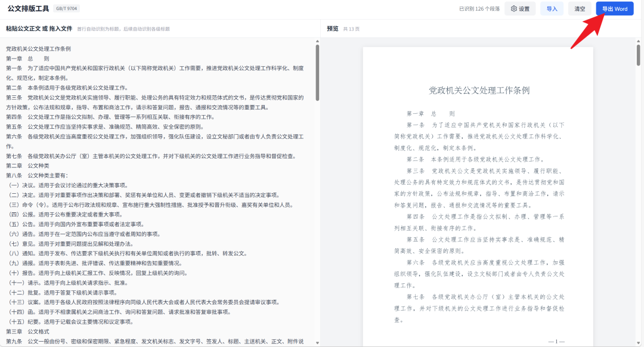Image resolution: width=644 pixels, height=347 pixels.
Task: Click the 已识别 126 个段落 paragraph counter
Action: pos(479,8)
